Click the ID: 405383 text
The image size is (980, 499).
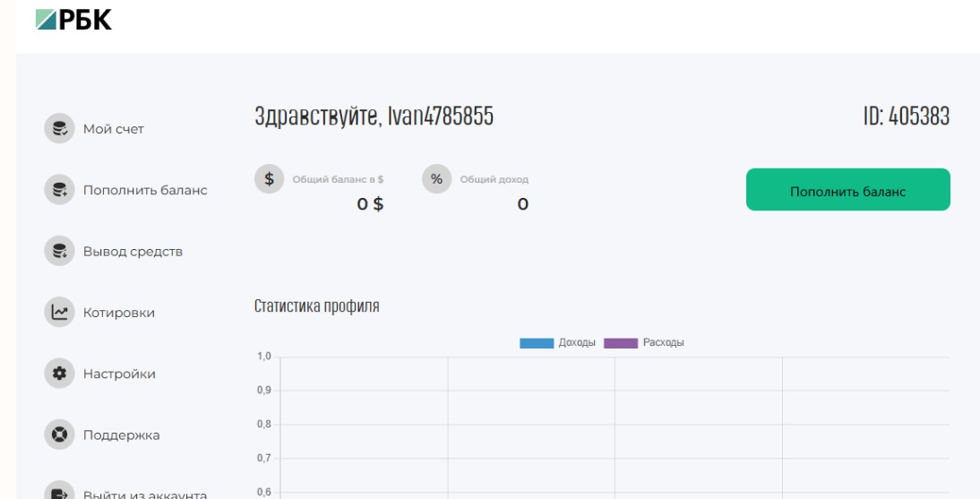pyautogui.click(x=907, y=116)
